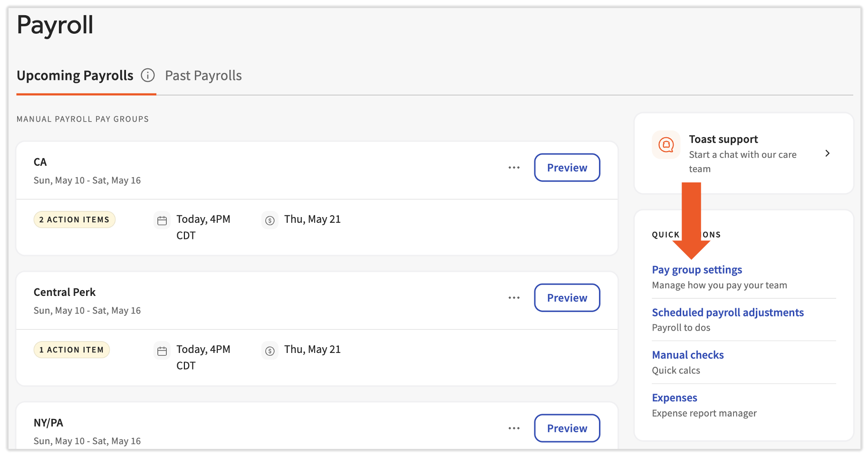The image size is (868, 456).
Task: Expand Toast support with the chevron arrow
Action: coord(828,153)
